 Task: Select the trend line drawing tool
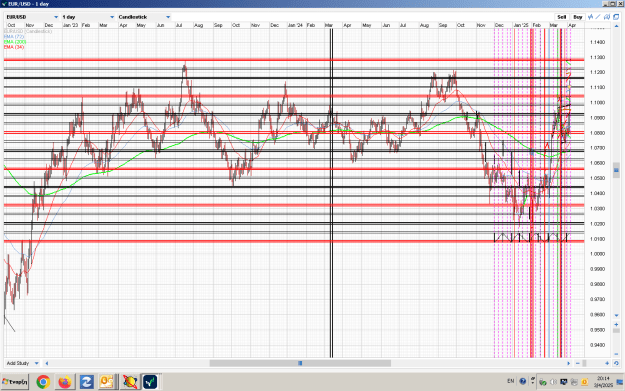point(598,17)
